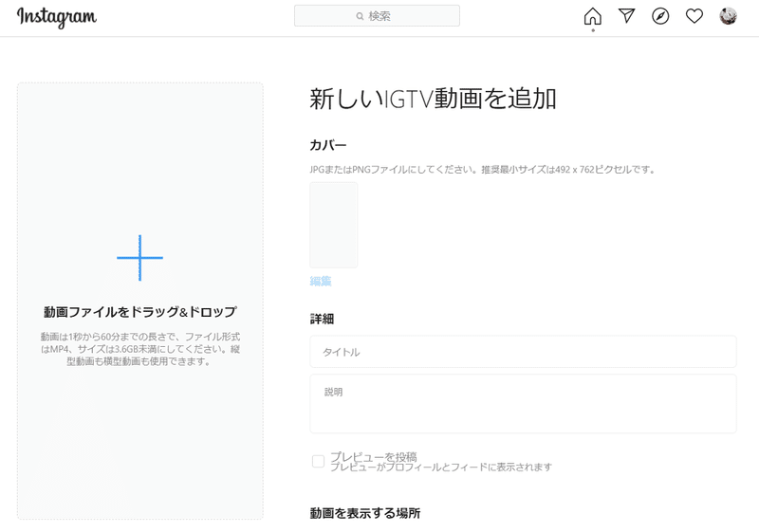The image size is (759, 532).
Task: Click 動画ファイルをドラッグ&ドロップ heading
Action: click(x=140, y=312)
